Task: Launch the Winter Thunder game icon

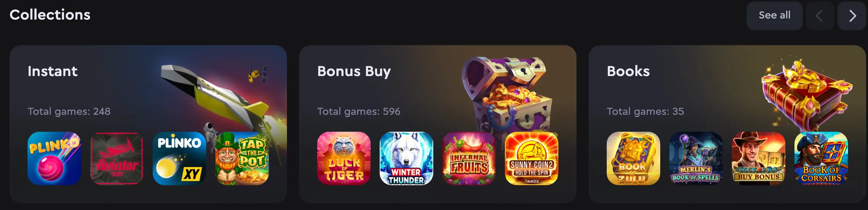Action: (x=406, y=158)
